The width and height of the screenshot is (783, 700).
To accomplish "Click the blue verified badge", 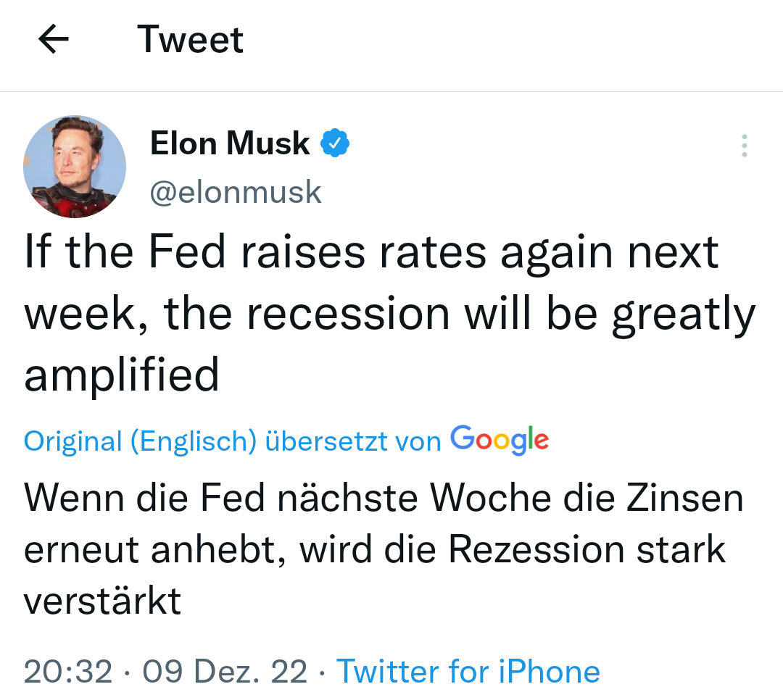I will [336, 143].
